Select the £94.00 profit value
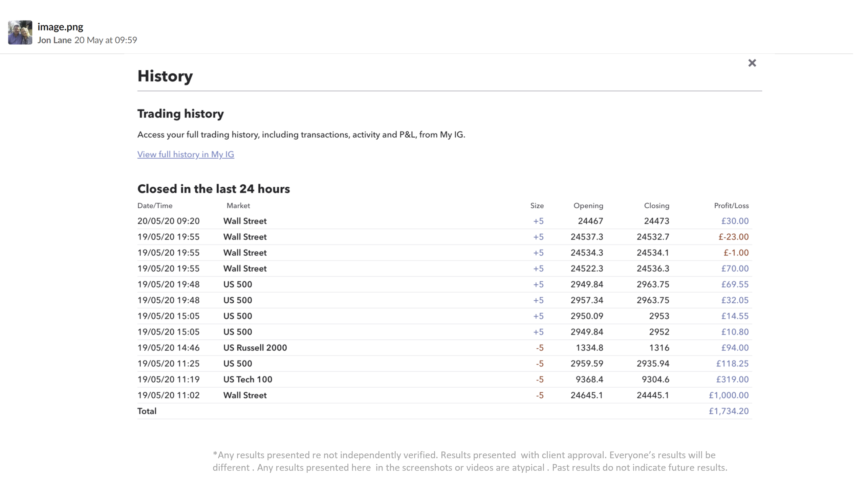 pos(735,348)
